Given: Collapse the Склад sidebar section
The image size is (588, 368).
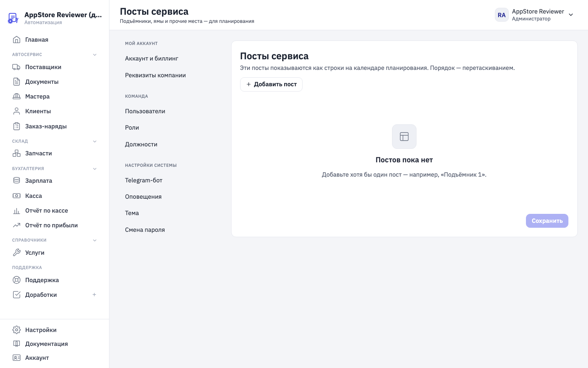Looking at the screenshot, I should tap(95, 141).
